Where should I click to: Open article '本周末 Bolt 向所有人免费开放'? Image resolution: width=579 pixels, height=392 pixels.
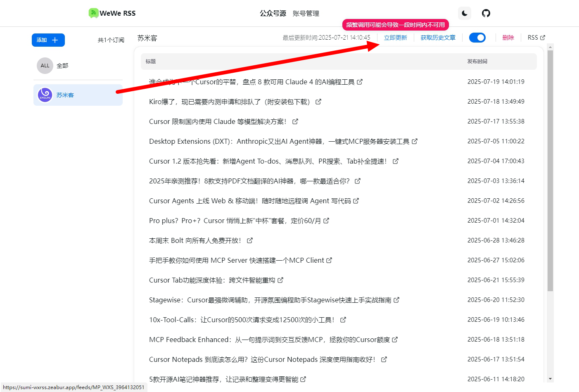click(195, 240)
